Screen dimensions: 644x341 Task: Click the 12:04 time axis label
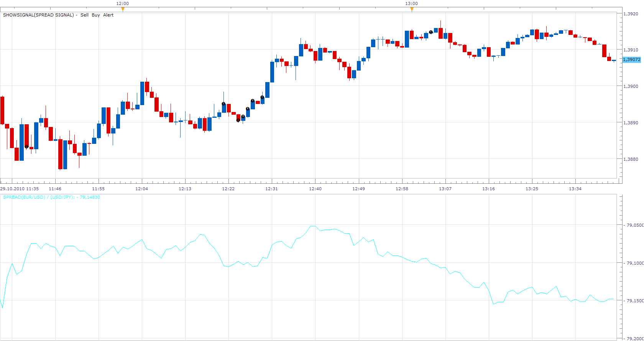pyautogui.click(x=142, y=189)
